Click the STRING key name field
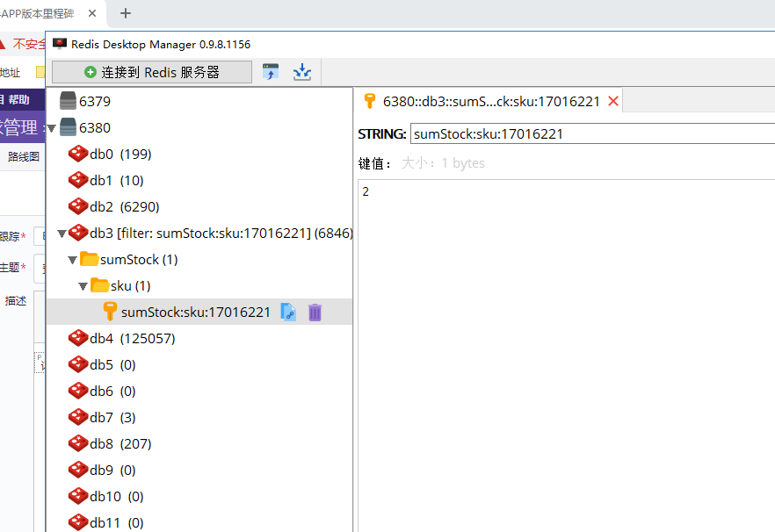Viewport: 775px width, 532px height. [x=592, y=133]
